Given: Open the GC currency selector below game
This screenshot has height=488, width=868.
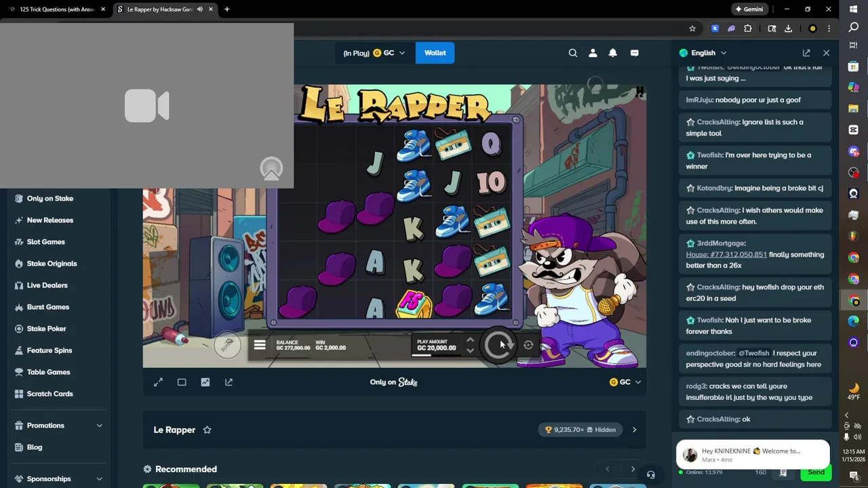Looking at the screenshot, I should [x=625, y=382].
